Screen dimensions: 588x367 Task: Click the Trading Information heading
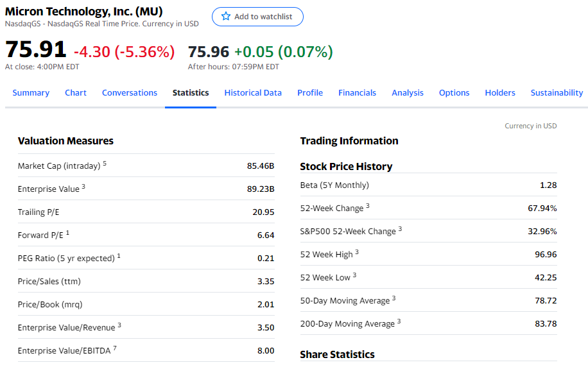349,141
